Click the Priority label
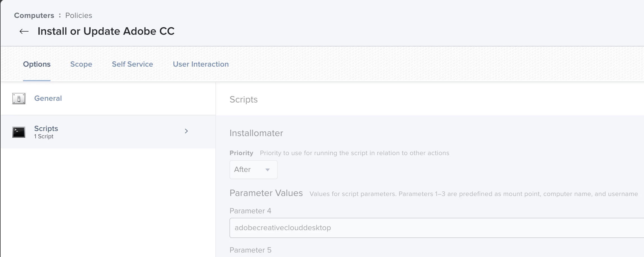This screenshot has height=257, width=644. (242, 153)
